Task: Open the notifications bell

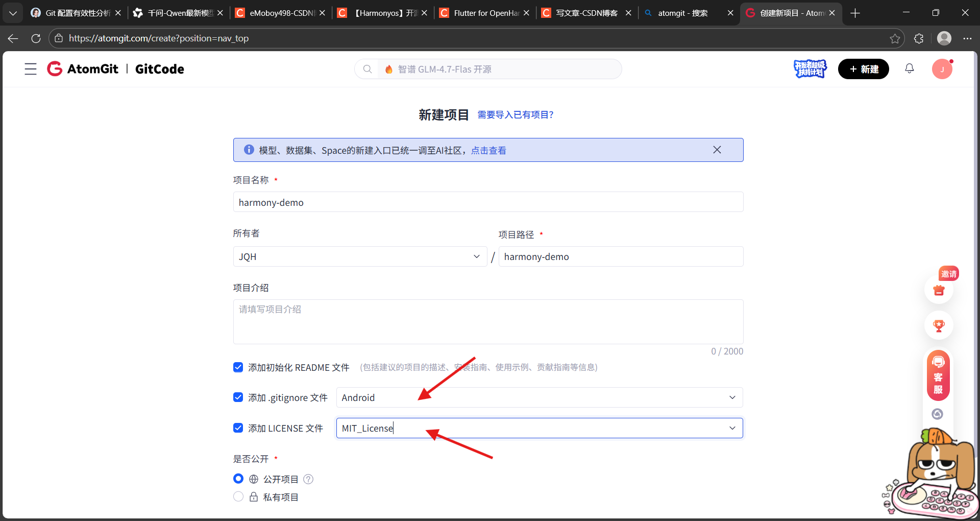Action: pyautogui.click(x=909, y=68)
